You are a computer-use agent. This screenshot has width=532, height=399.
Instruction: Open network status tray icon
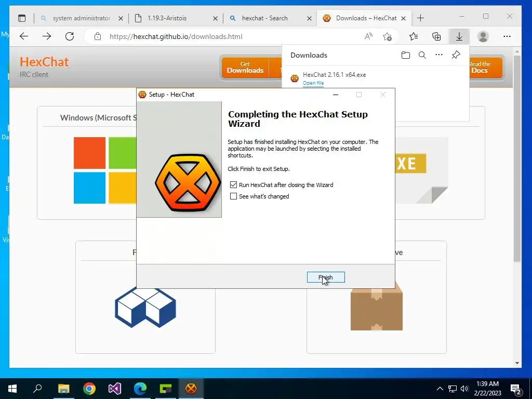[453, 389]
